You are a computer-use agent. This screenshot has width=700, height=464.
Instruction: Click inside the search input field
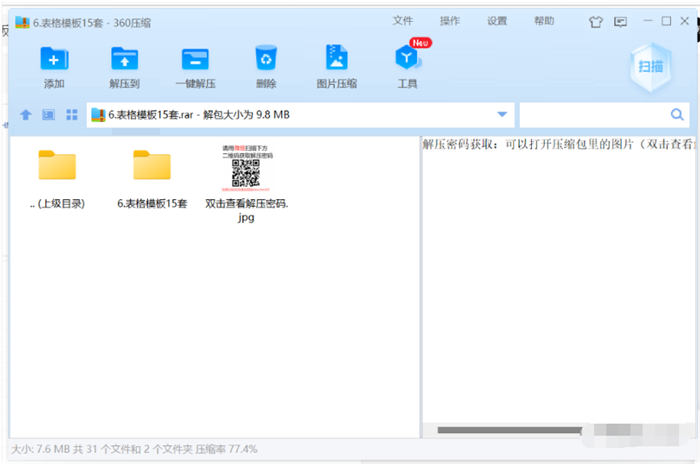(x=592, y=115)
